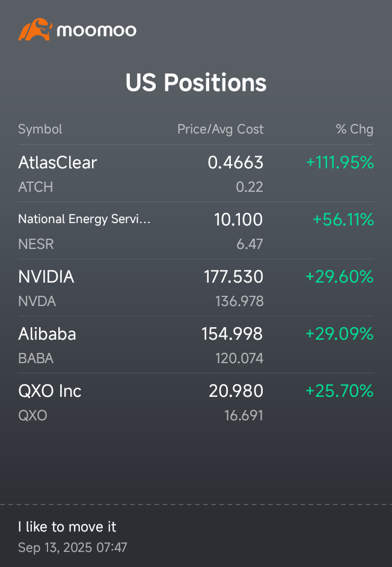This screenshot has width=392, height=567.
Task: Click the NESR ticker symbol
Action: (x=36, y=244)
